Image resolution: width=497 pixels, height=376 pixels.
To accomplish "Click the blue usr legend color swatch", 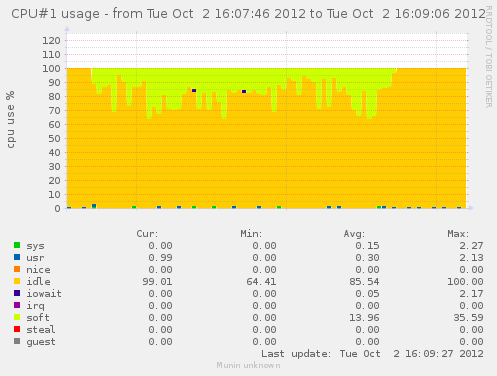I will (17, 257).
